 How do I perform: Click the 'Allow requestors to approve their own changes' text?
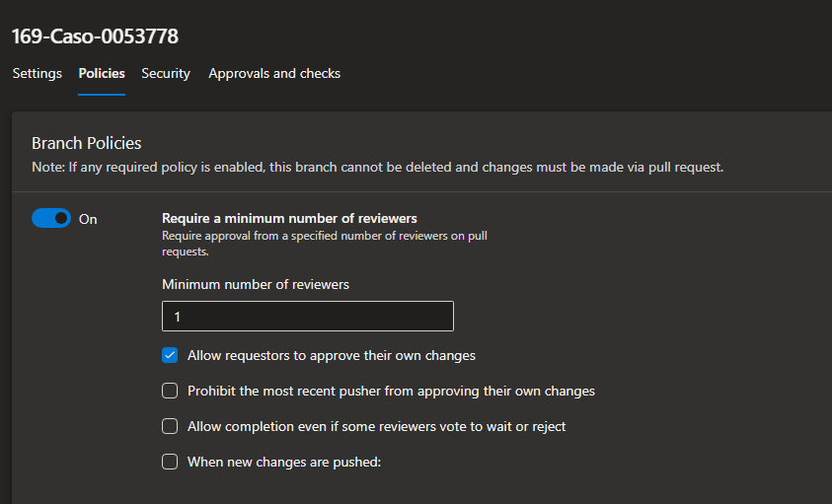click(x=332, y=355)
